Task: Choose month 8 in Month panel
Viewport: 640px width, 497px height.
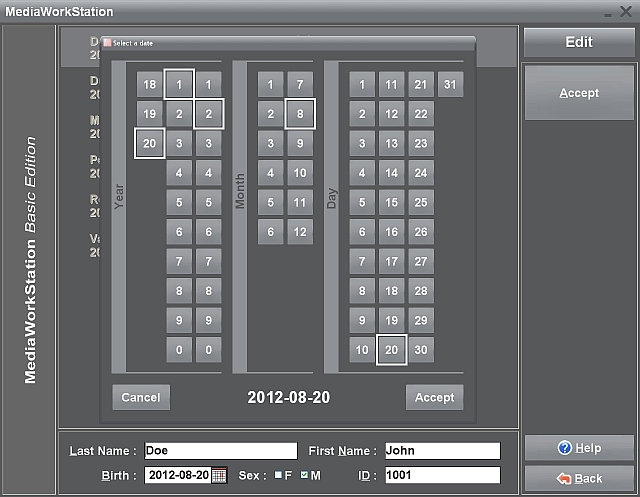Action: (300, 114)
